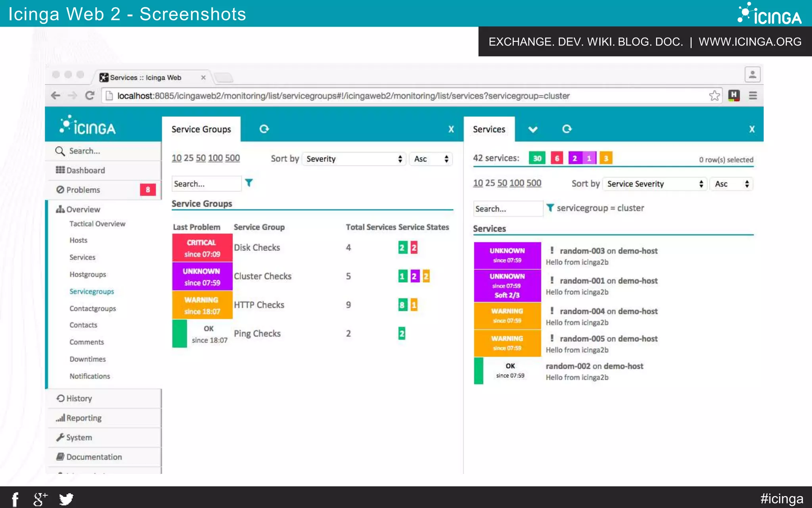Open Google Plus icon in the footer

[40, 499]
